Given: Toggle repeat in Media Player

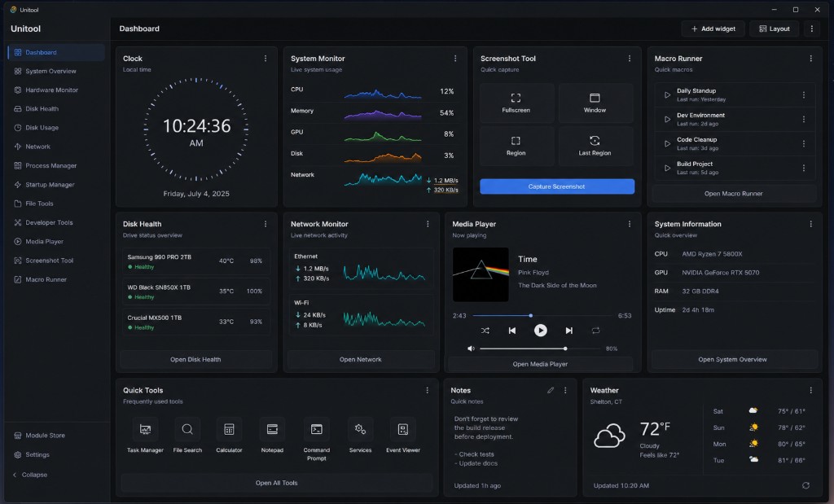Looking at the screenshot, I should coord(595,331).
